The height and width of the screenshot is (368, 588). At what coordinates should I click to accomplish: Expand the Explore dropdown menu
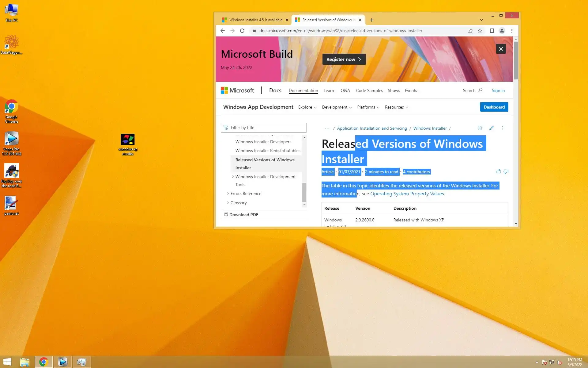click(307, 107)
